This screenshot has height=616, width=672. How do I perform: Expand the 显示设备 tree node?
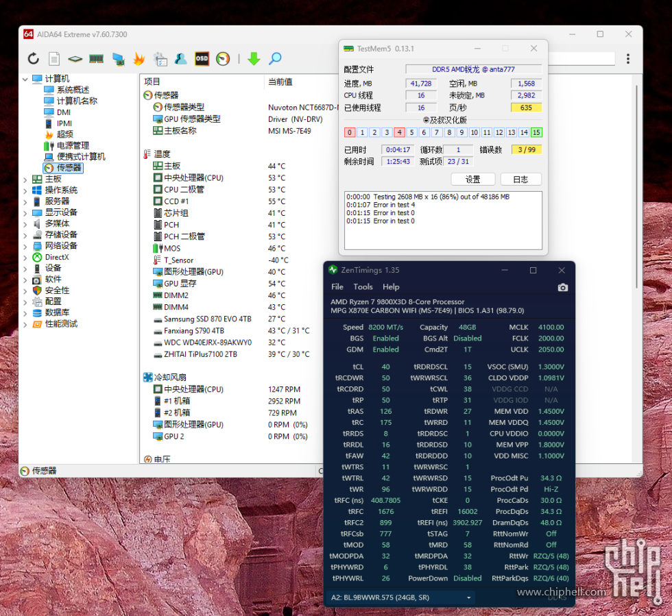[x=25, y=213]
